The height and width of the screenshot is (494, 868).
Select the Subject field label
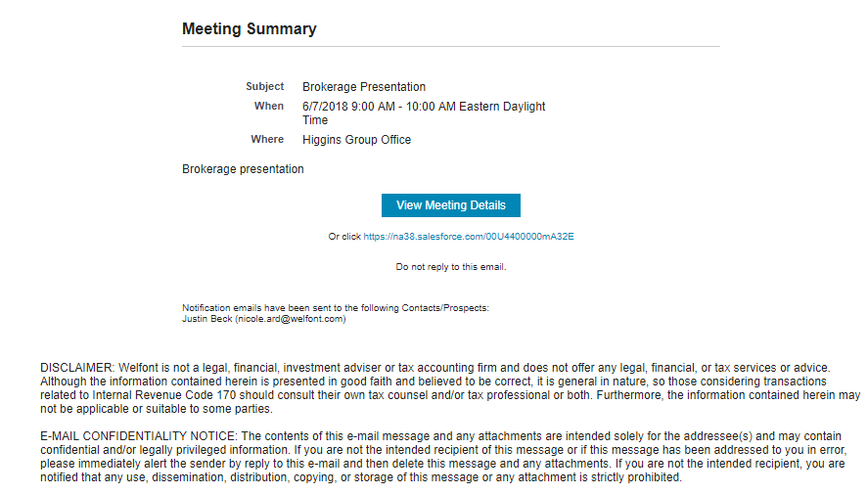click(264, 86)
